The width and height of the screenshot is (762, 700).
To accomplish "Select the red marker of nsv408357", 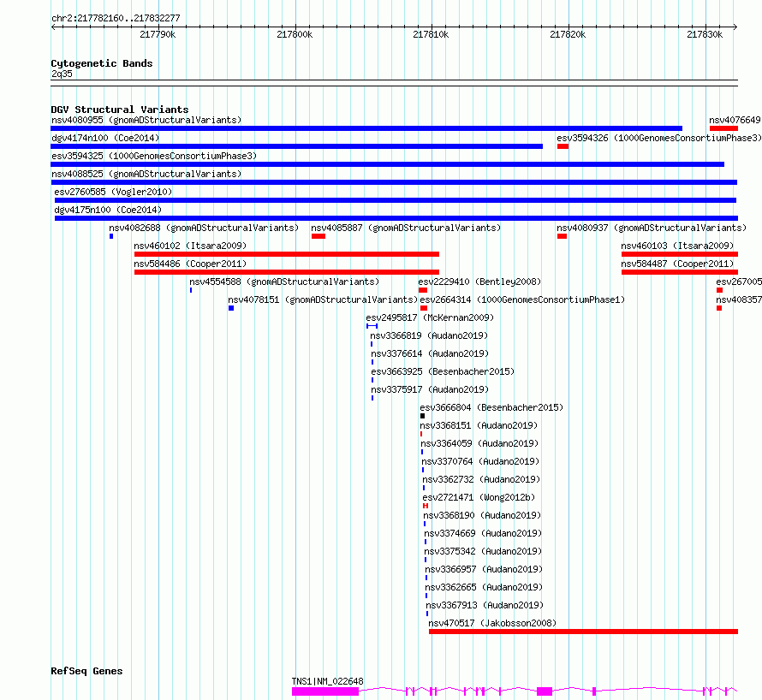I will [719, 308].
